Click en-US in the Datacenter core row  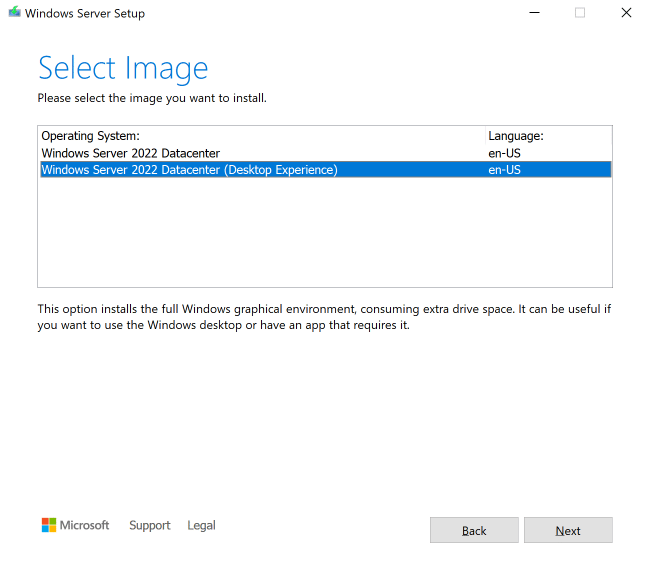[x=504, y=153]
